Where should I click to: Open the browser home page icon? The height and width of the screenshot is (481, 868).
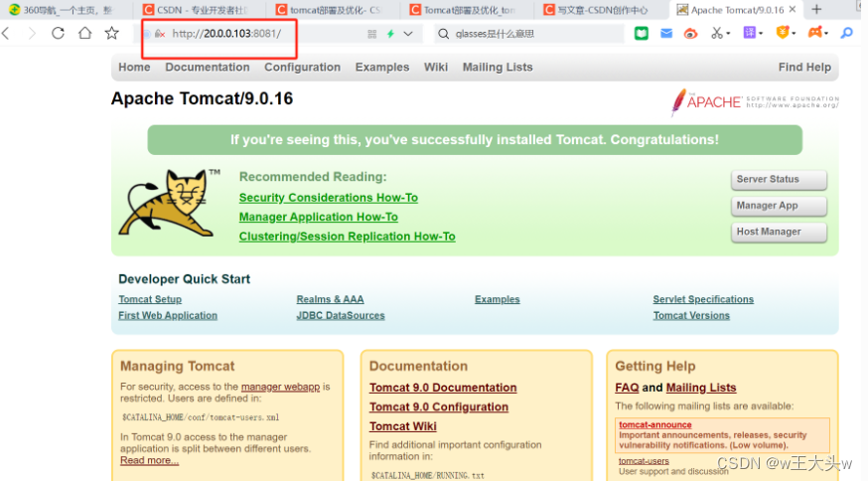click(x=84, y=33)
